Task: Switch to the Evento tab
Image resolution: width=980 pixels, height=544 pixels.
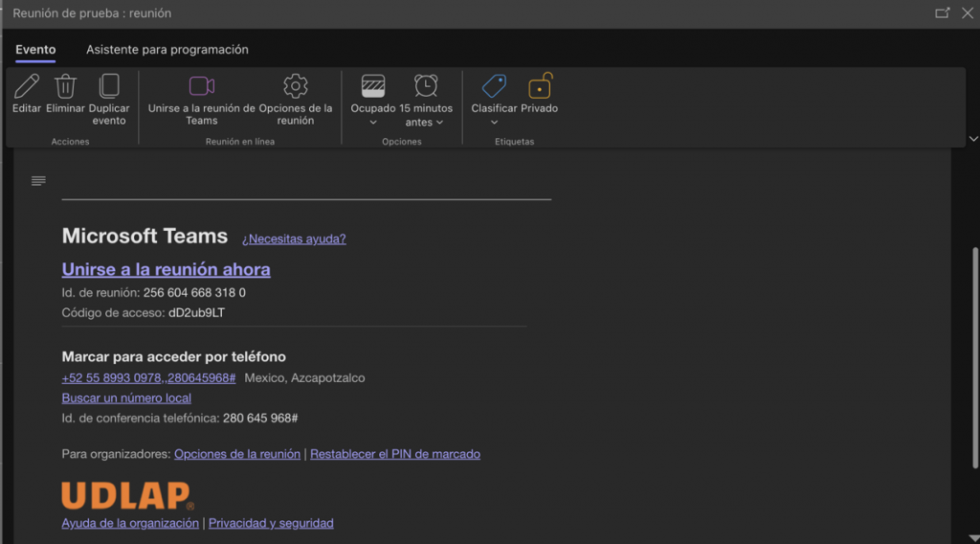Action: click(x=35, y=50)
